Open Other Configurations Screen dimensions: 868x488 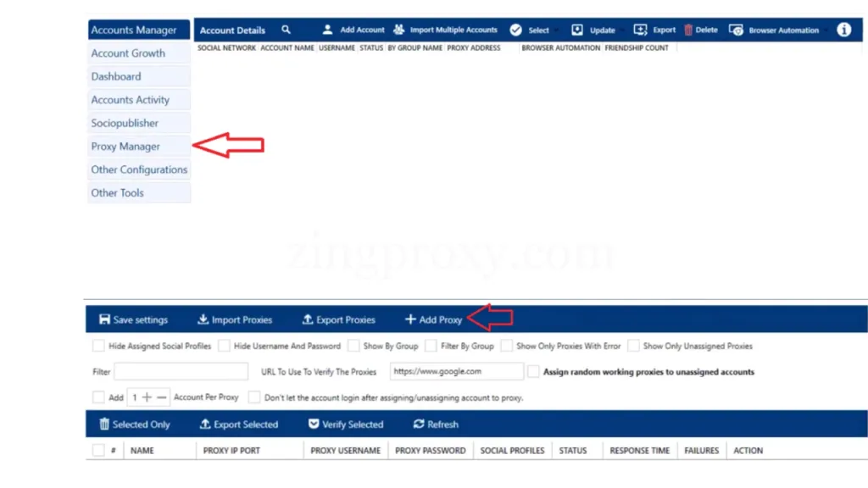(x=139, y=169)
